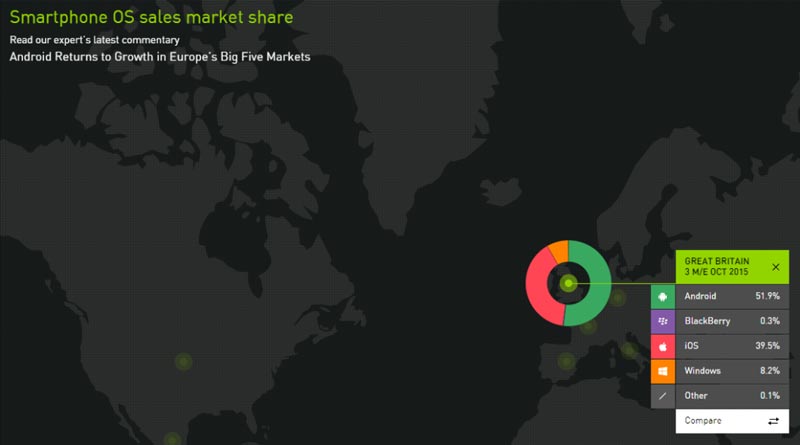Click the Great Britain marker in donut center
800x445 pixels.
tap(568, 283)
